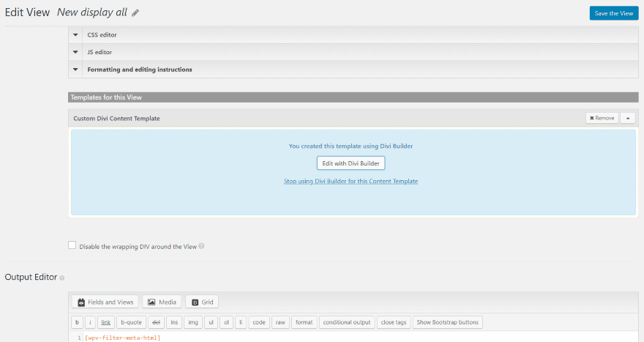Click help icon next to wrapping DIV option

201,246
